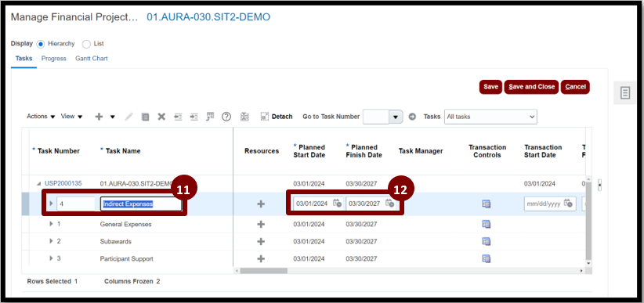Click the Save button

coord(490,87)
